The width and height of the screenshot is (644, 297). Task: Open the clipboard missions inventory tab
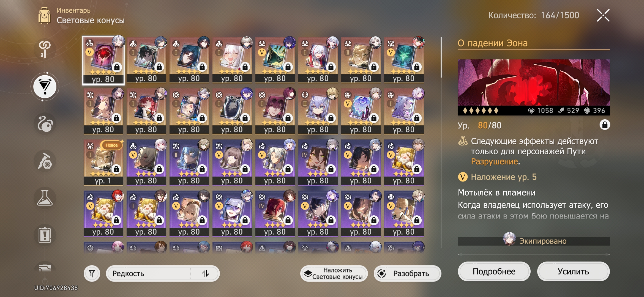(45, 235)
